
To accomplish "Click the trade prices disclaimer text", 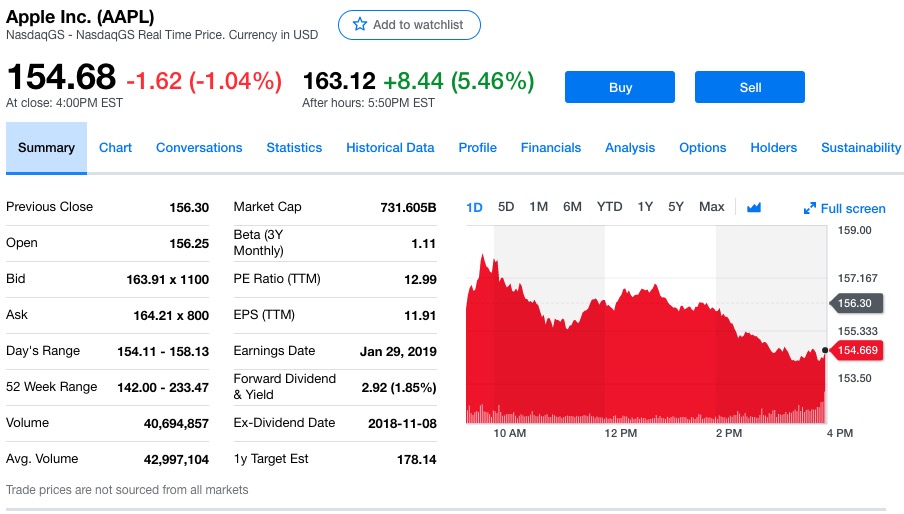I will click(127, 489).
